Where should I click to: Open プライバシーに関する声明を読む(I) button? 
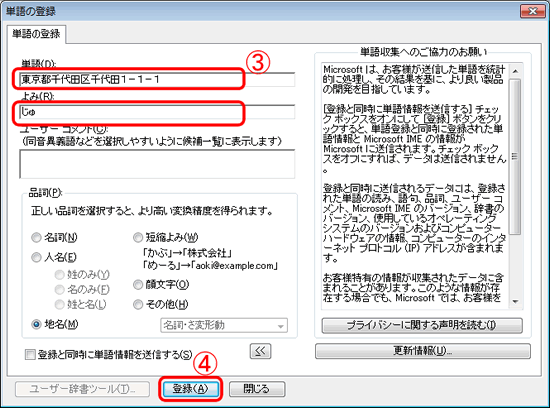(422, 325)
